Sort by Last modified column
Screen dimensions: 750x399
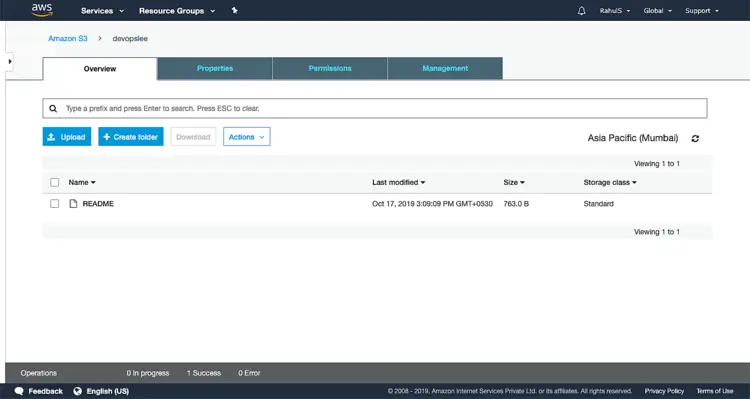398,182
